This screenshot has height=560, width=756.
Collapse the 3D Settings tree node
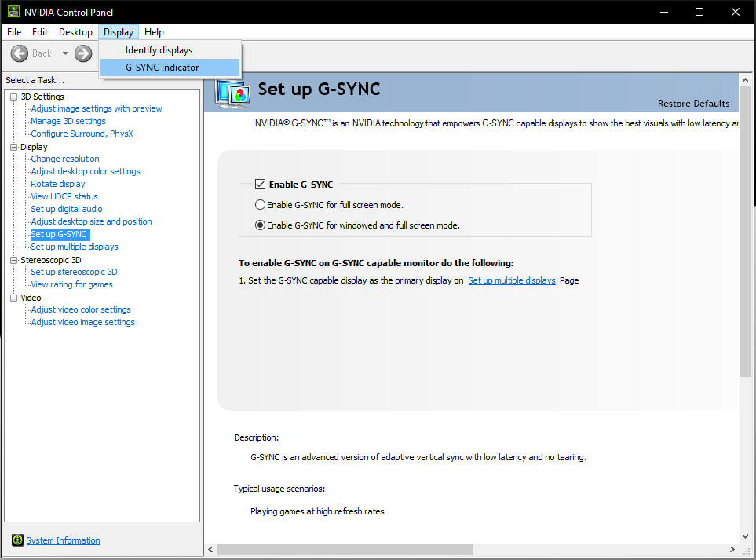point(14,97)
